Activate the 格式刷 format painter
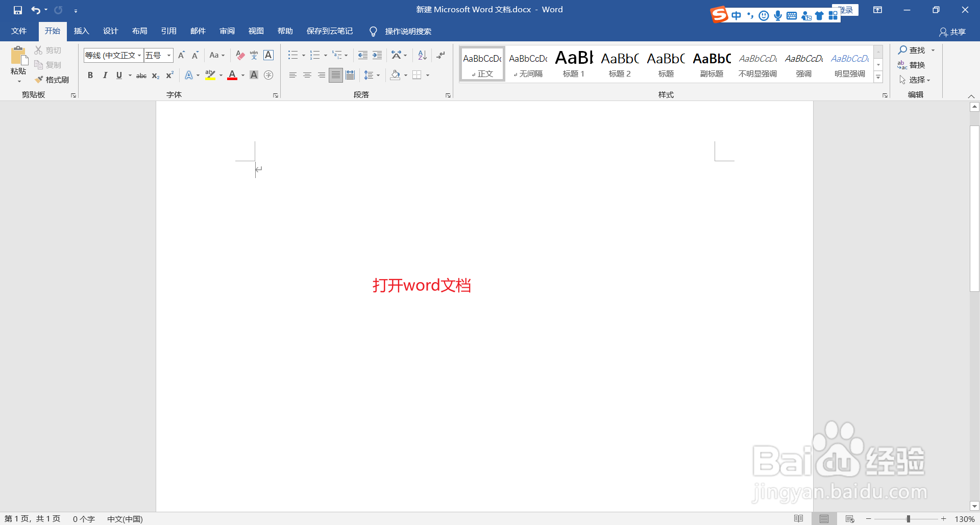 click(52, 80)
